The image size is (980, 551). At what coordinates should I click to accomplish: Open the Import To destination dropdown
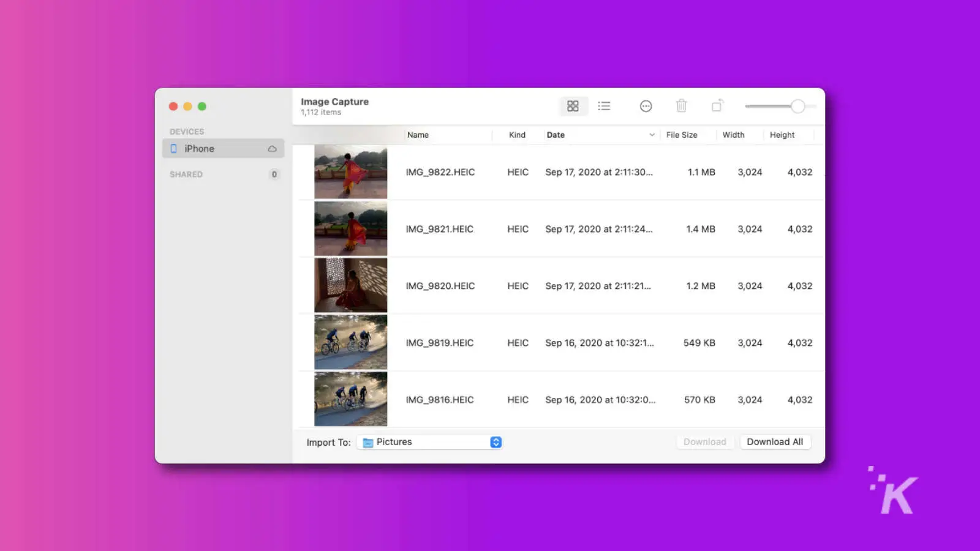pyautogui.click(x=429, y=441)
